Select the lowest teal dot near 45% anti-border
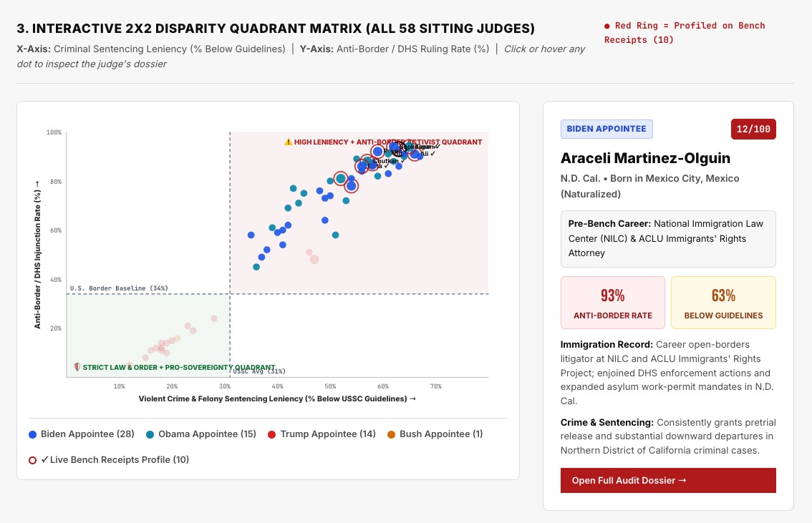 click(x=256, y=267)
